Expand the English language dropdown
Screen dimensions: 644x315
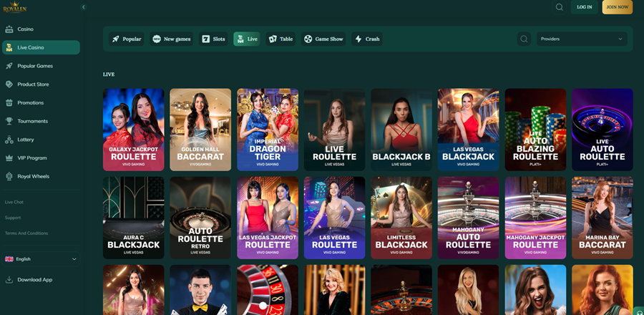(41, 259)
